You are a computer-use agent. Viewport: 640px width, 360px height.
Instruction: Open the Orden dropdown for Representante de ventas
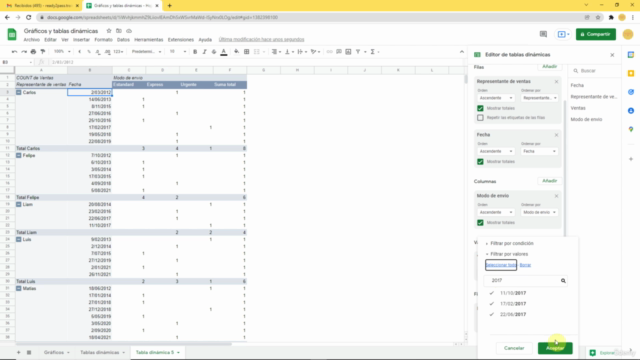point(496,98)
